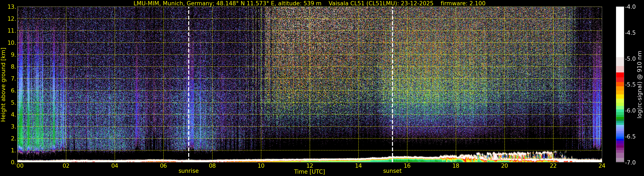The width and height of the screenshot is (644, 176).
Task: Click the Time [UTC] axis label
Action: [x=310, y=172]
